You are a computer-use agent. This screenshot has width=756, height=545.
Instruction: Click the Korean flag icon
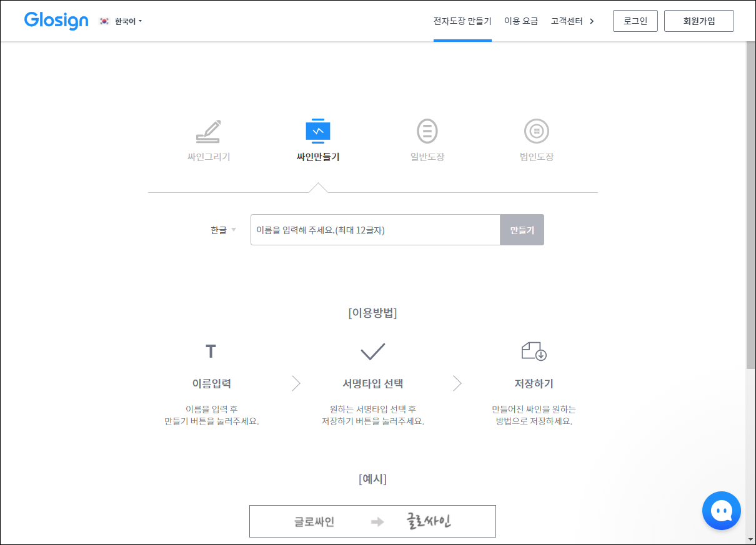tap(104, 21)
